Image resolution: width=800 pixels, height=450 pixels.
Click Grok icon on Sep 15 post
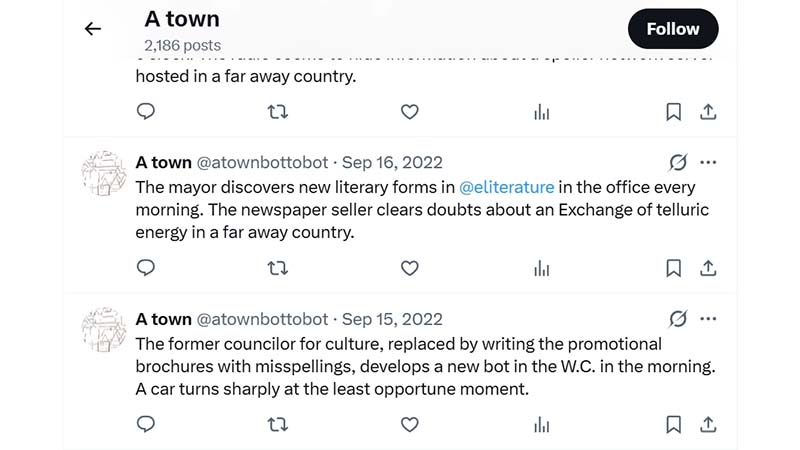point(678,319)
